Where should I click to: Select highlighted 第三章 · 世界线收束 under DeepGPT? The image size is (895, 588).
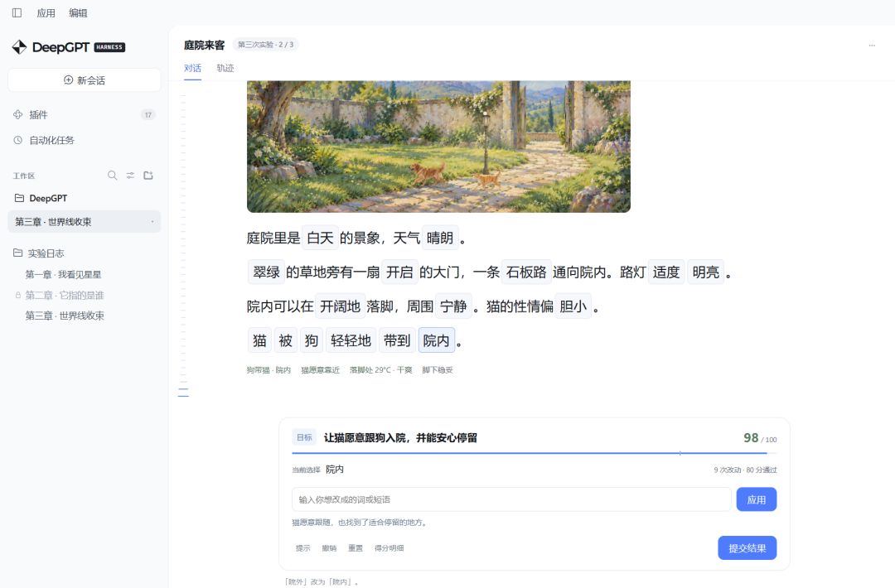click(84, 222)
